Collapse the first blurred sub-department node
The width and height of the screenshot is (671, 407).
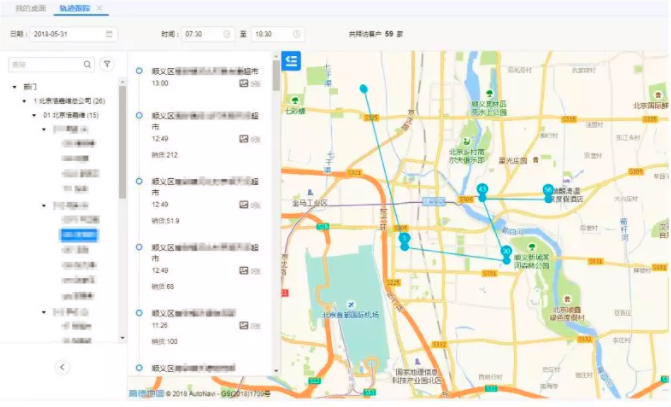point(44,129)
